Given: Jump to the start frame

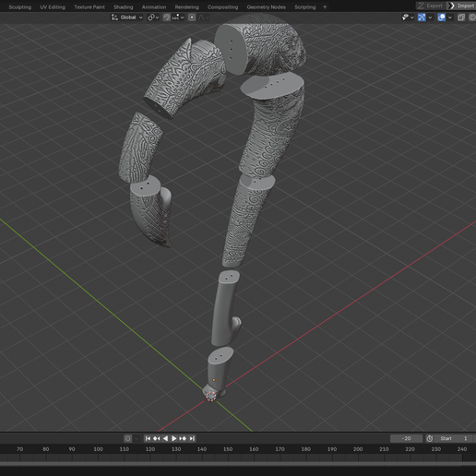Looking at the screenshot, I should click(148, 438).
